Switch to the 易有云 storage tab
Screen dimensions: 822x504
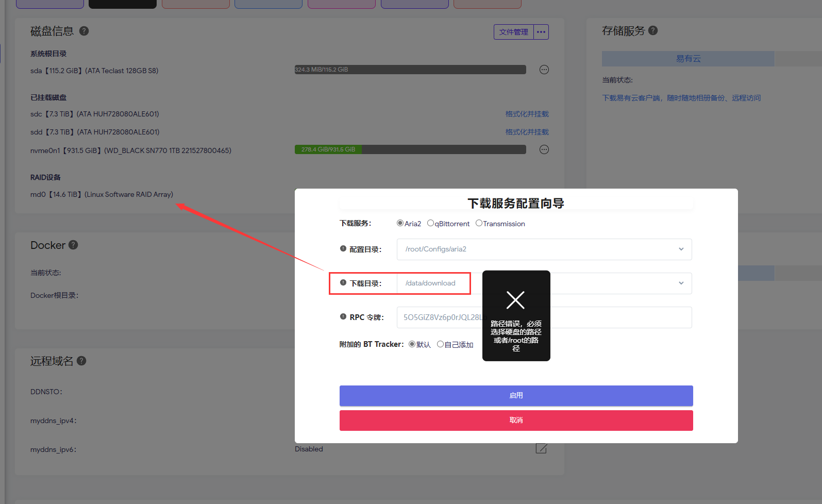pos(688,59)
